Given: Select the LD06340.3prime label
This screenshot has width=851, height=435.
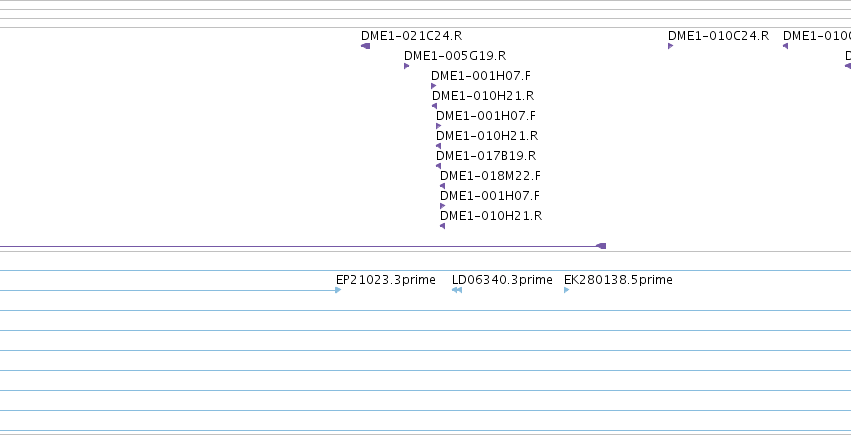Looking at the screenshot, I should [502, 280].
